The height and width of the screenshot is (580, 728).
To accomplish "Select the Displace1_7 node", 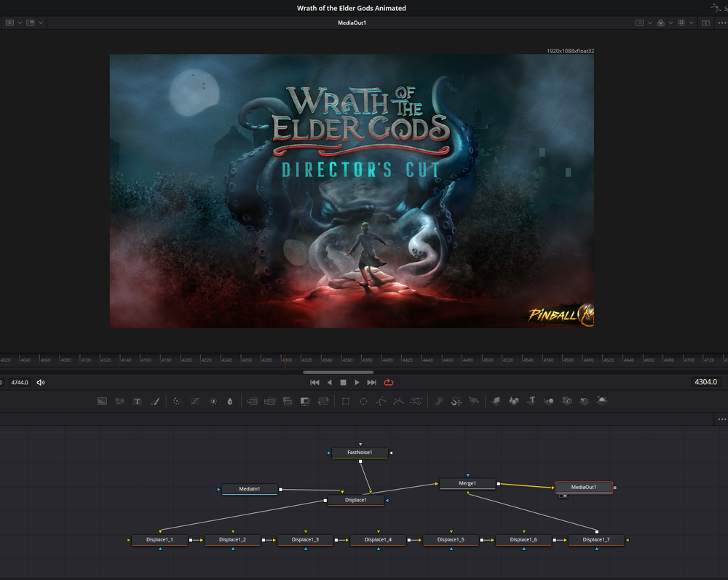I will 597,540.
